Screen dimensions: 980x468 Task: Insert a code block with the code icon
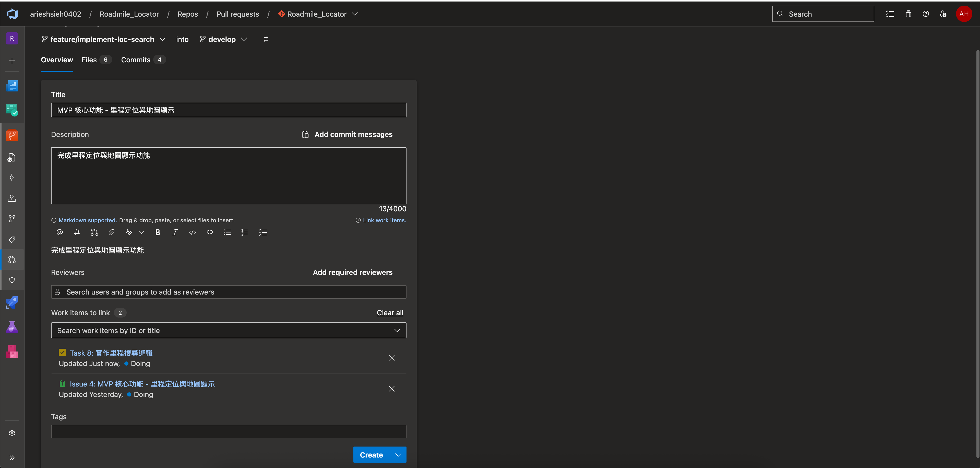coord(193,232)
